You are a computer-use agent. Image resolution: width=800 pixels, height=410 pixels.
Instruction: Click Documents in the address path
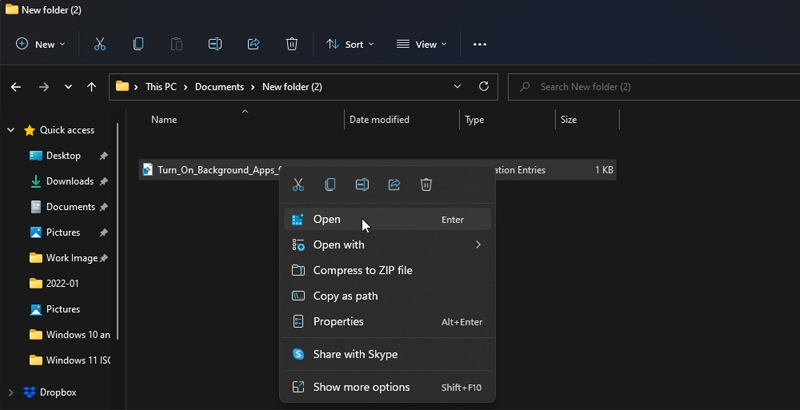pyautogui.click(x=219, y=87)
